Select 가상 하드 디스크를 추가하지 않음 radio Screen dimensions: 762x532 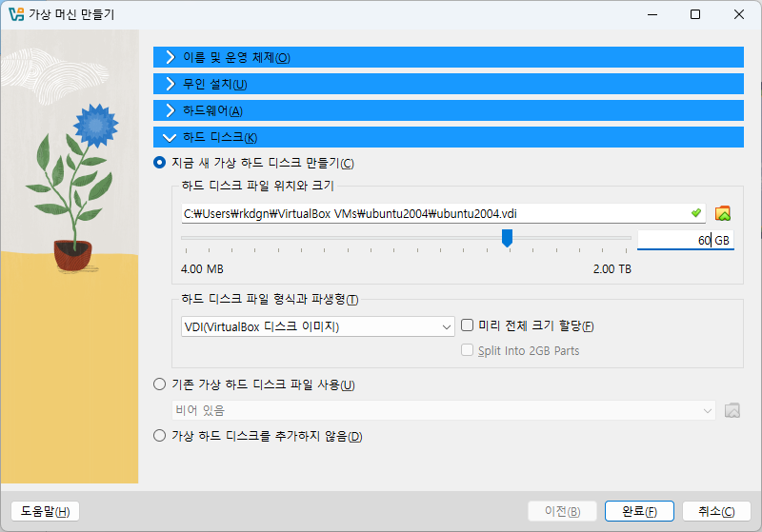(159, 436)
